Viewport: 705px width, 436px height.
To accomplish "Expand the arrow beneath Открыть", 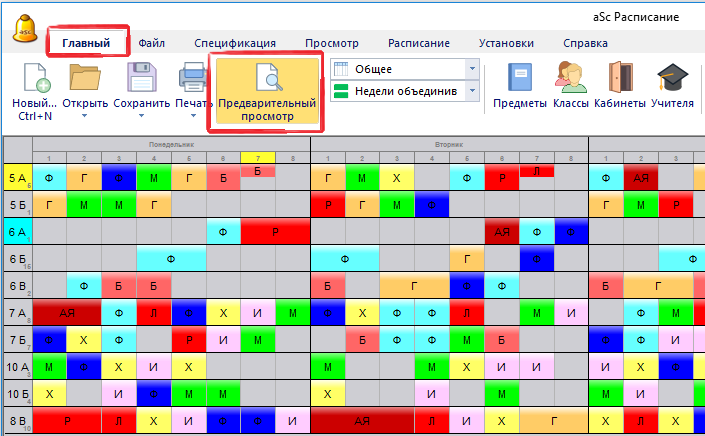I will 85,116.
